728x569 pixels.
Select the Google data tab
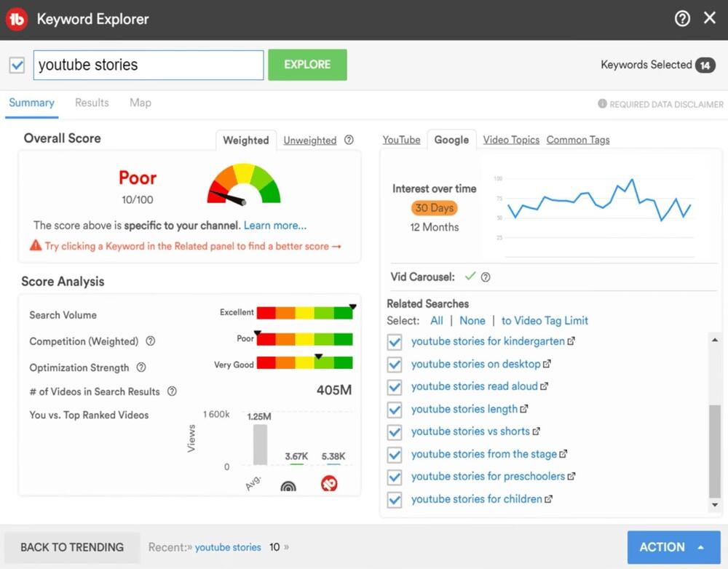point(451,140)
